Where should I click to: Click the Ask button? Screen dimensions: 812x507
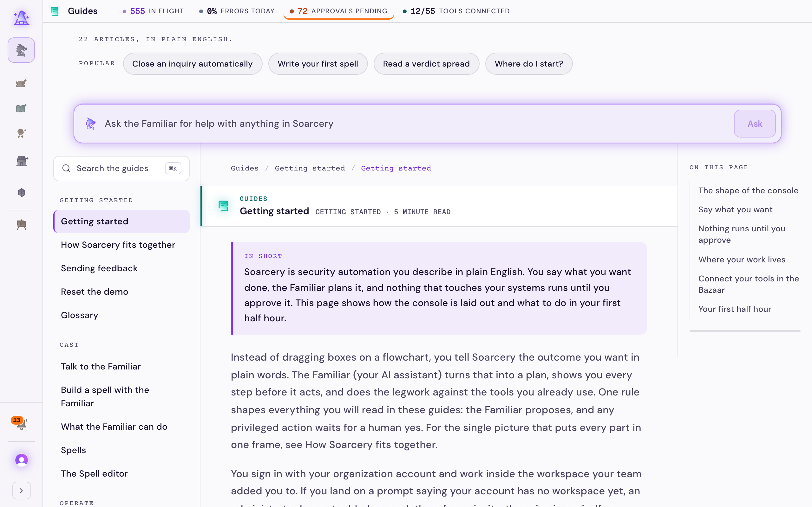click(x=755, y=124)
